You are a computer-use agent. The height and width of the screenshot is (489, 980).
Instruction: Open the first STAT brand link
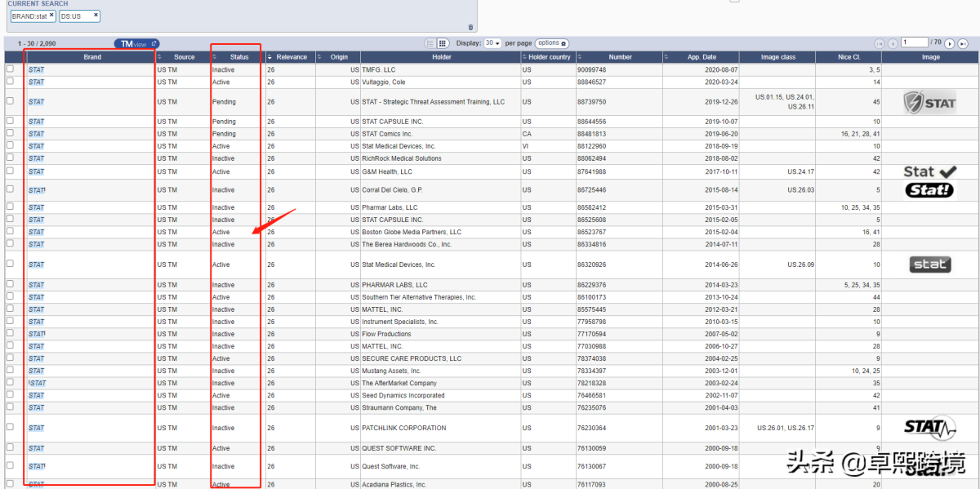coord(37,70)
